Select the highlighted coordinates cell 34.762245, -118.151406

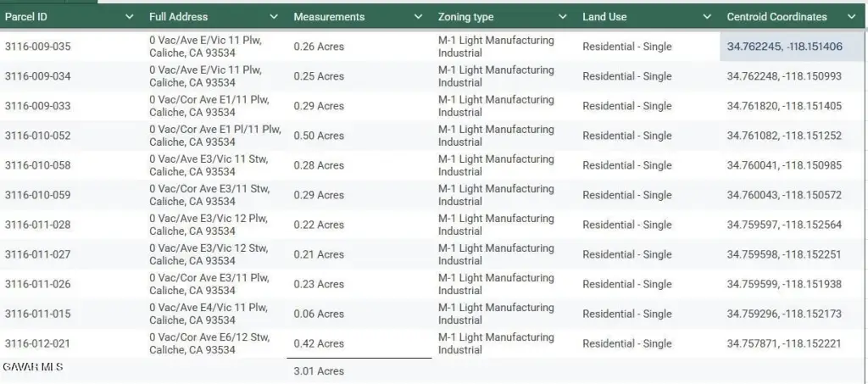tap(784, 47)
